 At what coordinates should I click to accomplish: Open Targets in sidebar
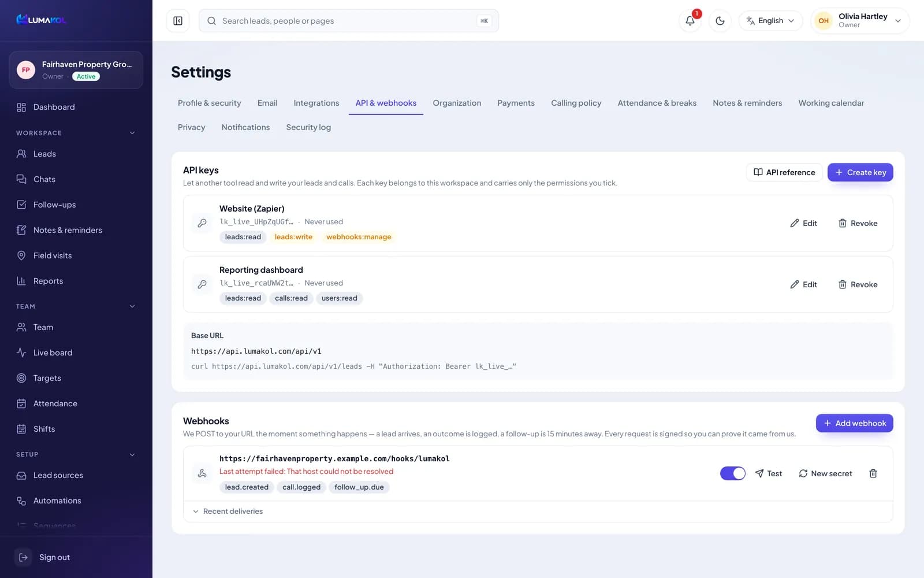click(76, 378)
